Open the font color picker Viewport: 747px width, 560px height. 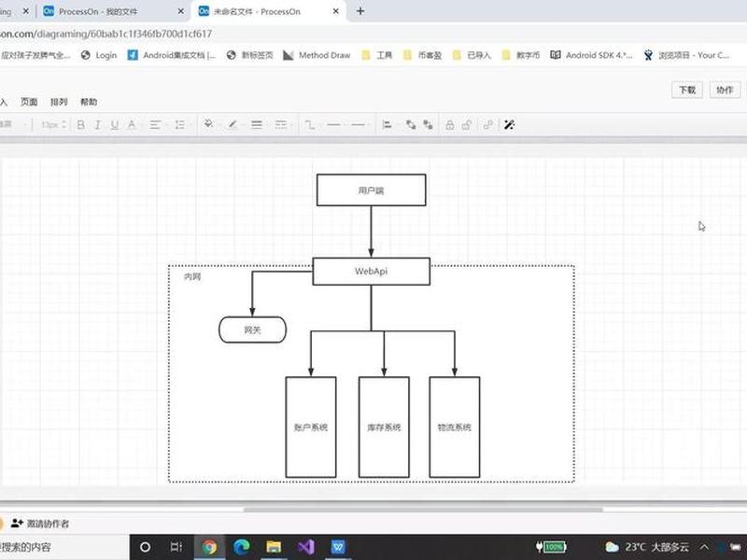(x=132, y=125)
